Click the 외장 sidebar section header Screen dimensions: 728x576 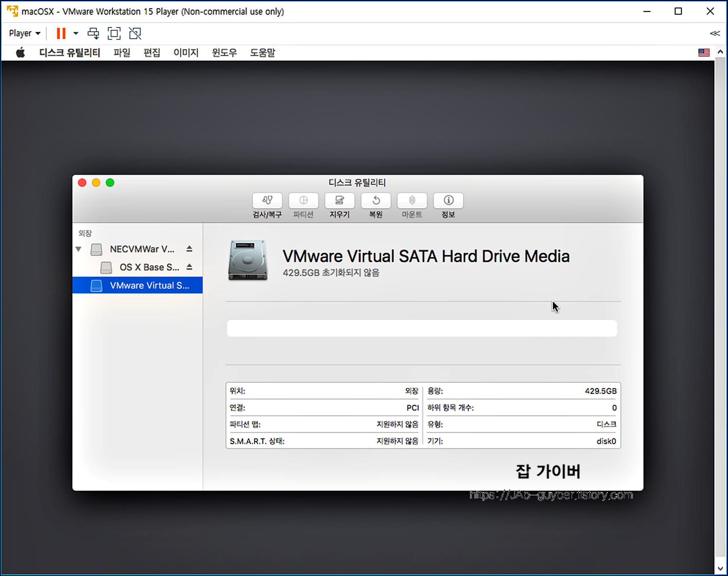(85, 233)
